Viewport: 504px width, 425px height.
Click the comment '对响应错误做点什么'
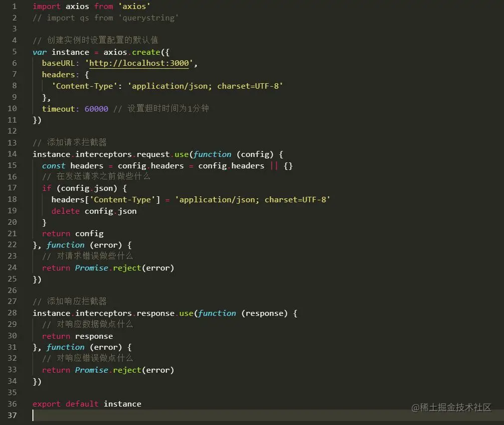[x=95, y=358]
